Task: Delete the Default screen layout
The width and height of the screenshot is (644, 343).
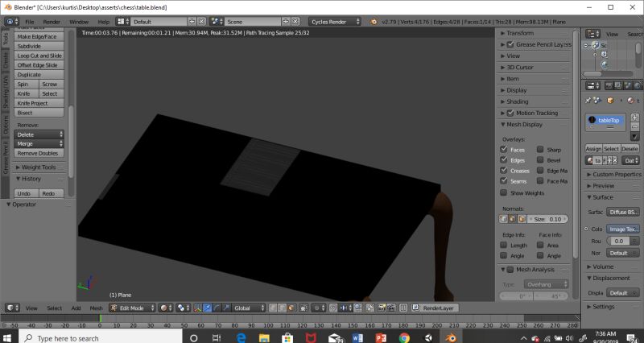Action: point(201,22)
